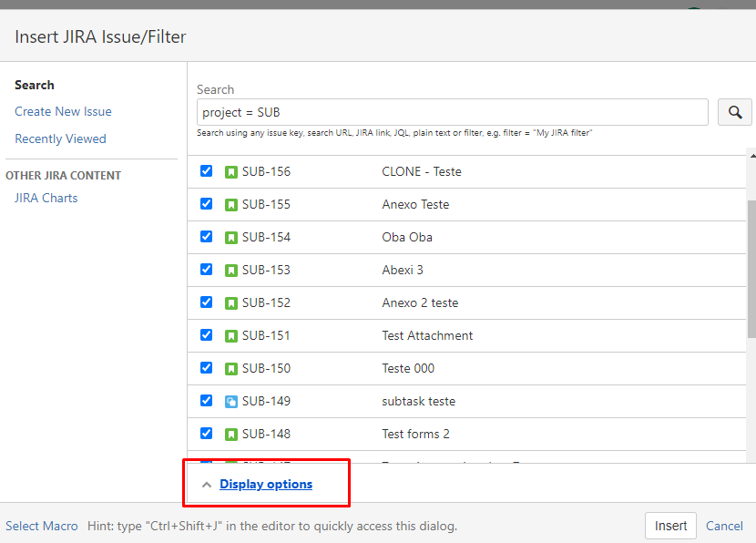Click the story icon for SUB-152
Viewport: 756px width, 543px height.
coord(231,303)
